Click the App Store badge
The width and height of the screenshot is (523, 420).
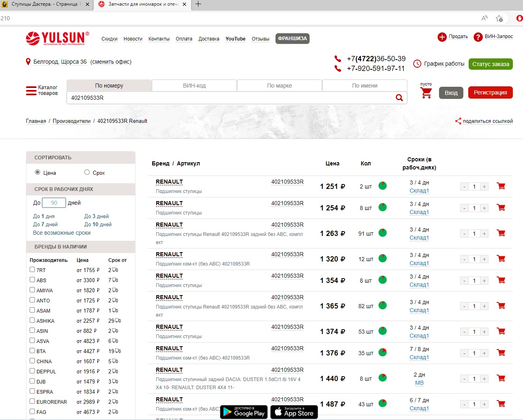coord(294,412)
